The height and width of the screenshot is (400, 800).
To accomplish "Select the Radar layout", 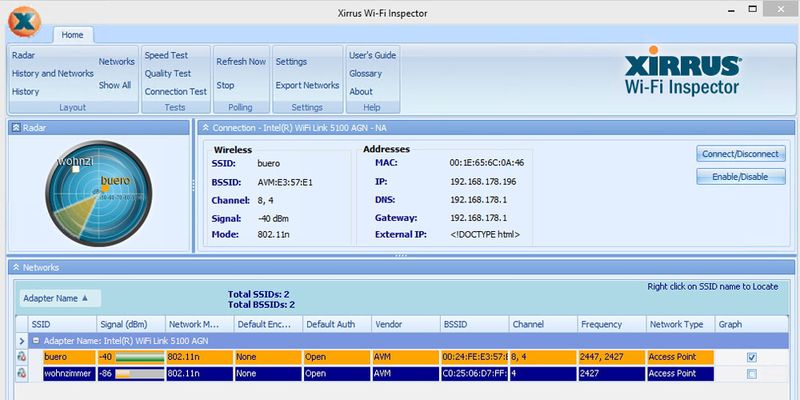I will click(x=23, y=55).
